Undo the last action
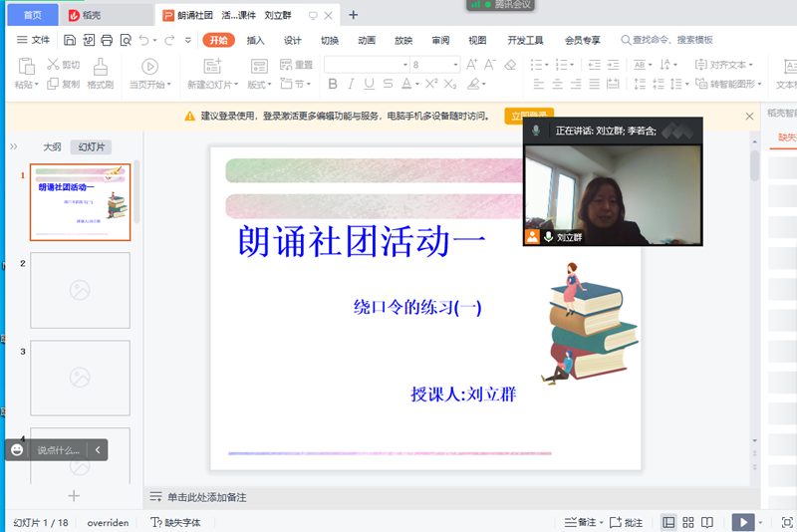797x532 pixels. coord(144,40)
